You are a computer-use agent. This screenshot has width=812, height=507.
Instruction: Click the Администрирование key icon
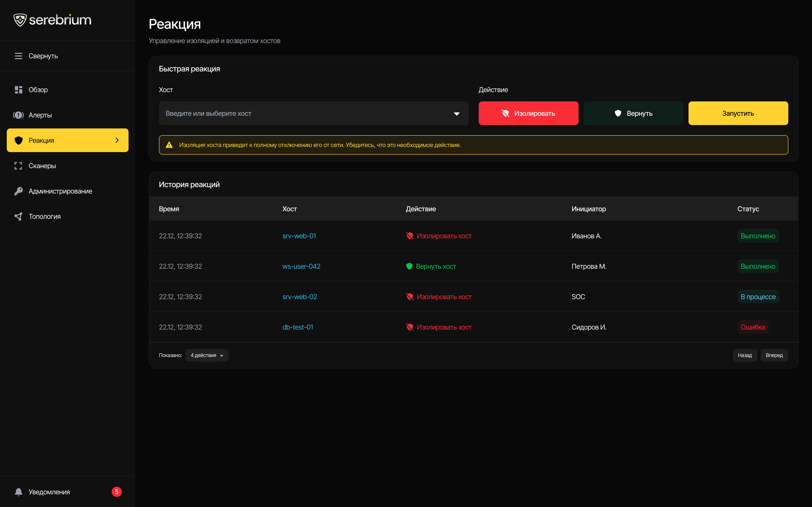(19, 191)
